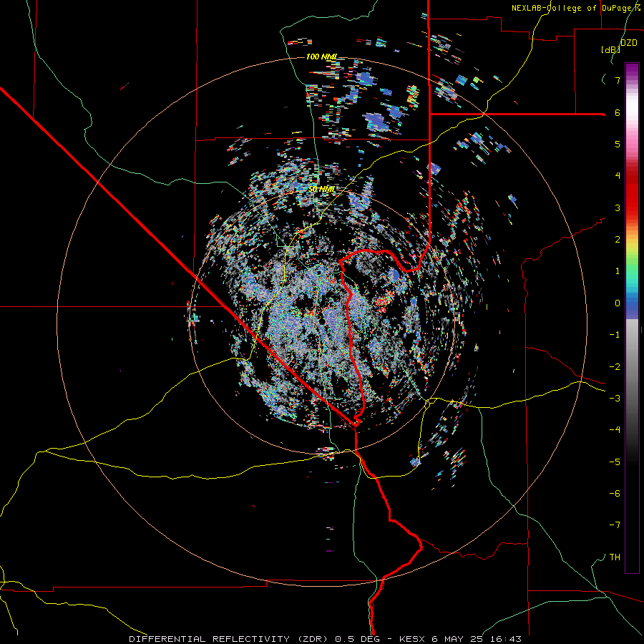
Task: Click the 6 MAY 25 date text
Action: click(457, 639)
